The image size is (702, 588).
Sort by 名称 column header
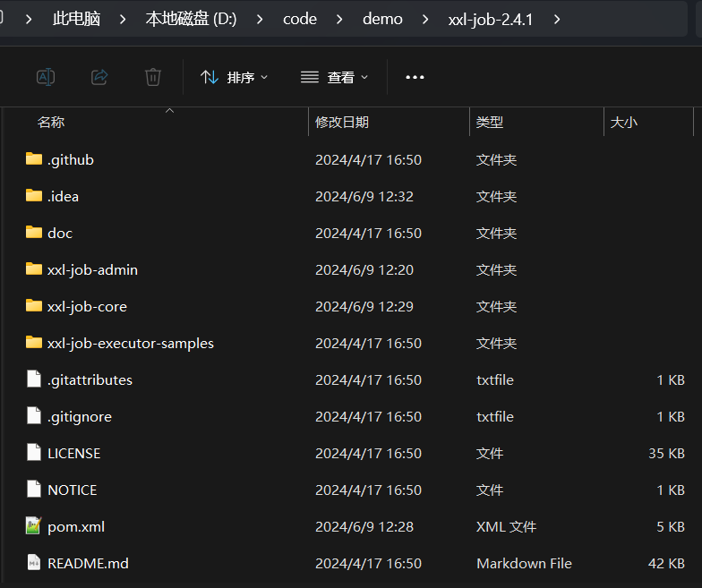coord(51,123)
